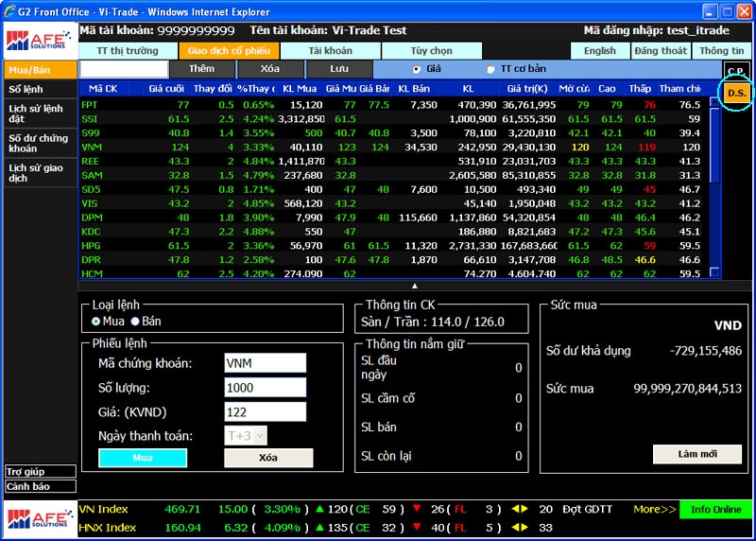Click the AFE Solutions logo at top left
Viewport: 756px width, 541px height.
[40, 41]
